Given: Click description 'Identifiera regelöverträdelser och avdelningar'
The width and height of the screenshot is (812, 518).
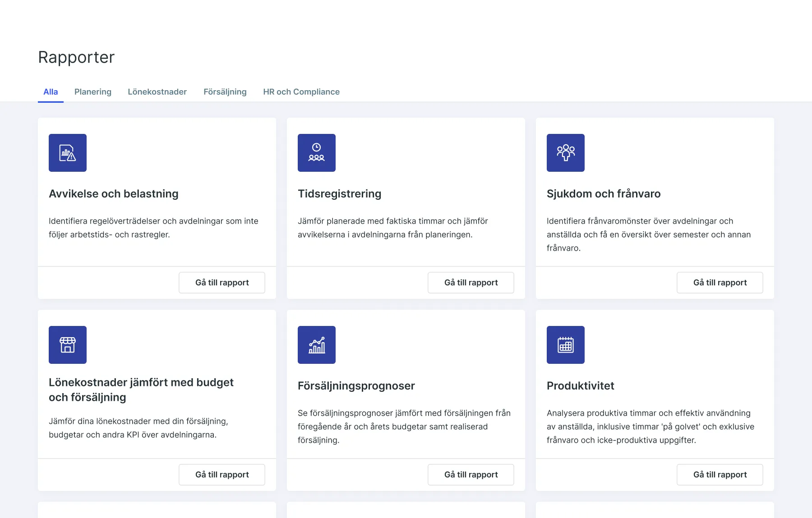Looking at the screenshot, I should (153, 228).
